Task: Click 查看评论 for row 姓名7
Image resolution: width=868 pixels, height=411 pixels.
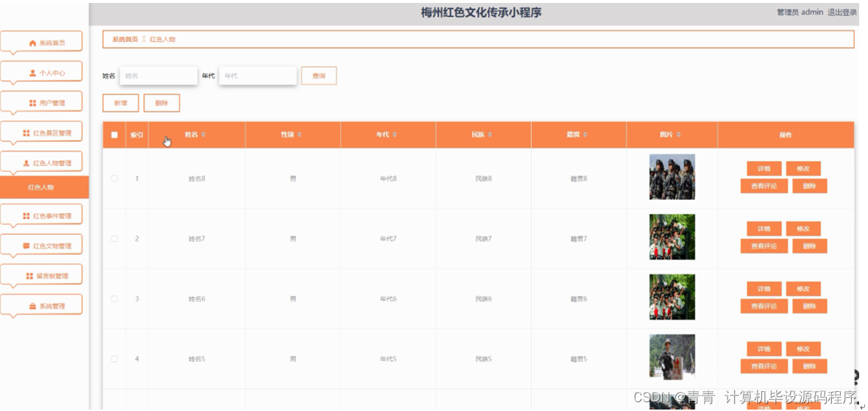Action: pyautogui.click(x=764, y=246)
